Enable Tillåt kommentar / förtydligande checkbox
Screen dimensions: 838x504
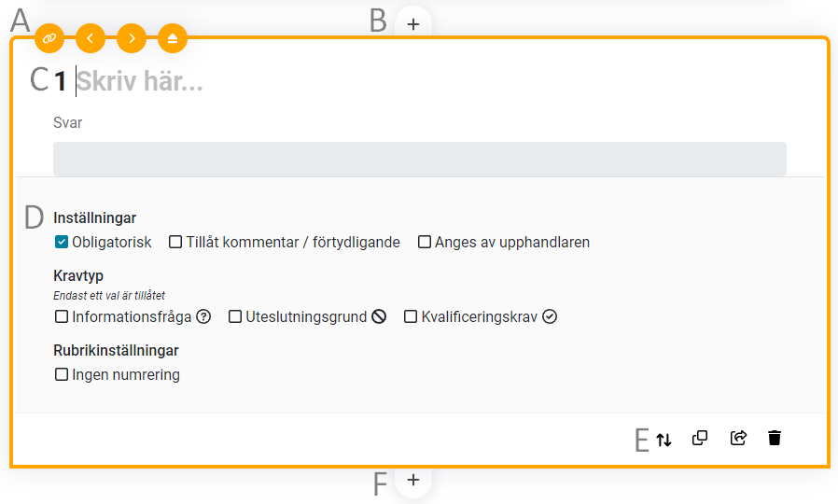(175, 243)
